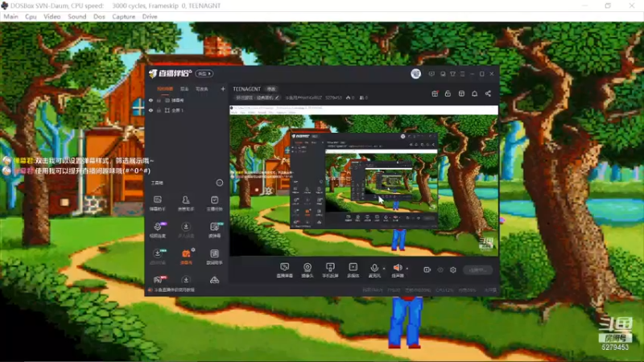644x362 pixels.
Task: Open the screen feedback icon in title bar
Action: [431, 74]
